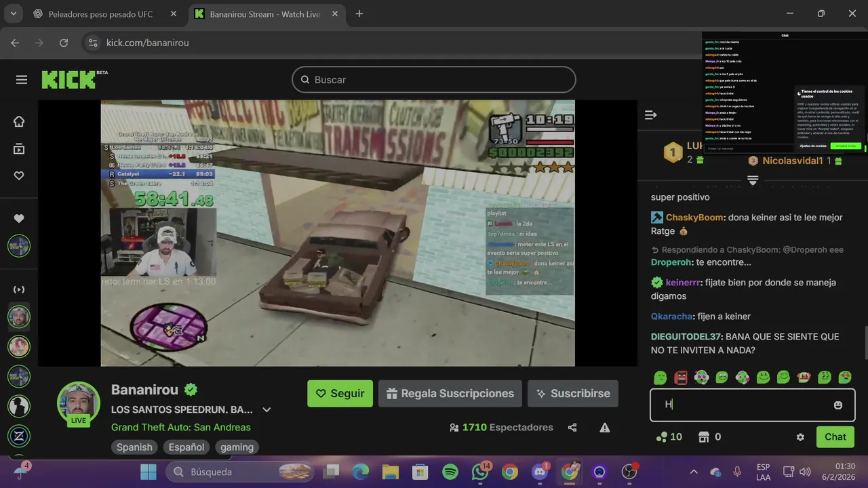Reload the page
Screen dimensions: 868x488
point(64,43)
